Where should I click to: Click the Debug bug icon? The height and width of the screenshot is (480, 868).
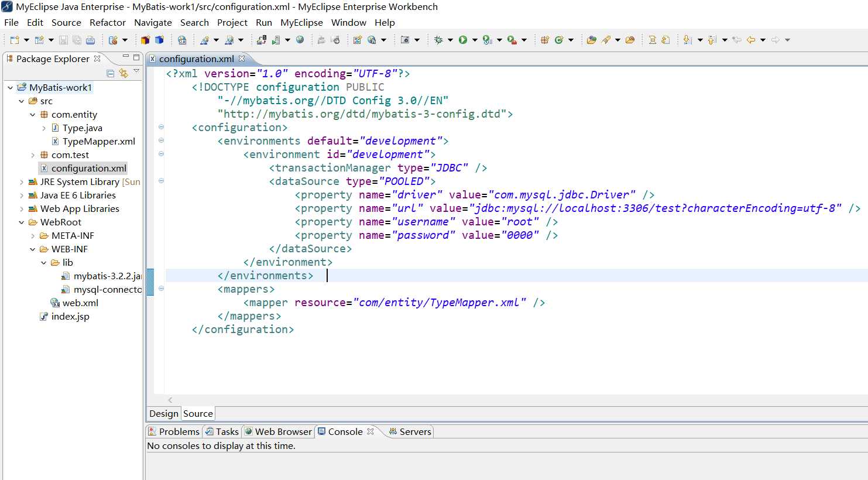pyautogui.click(x=438, y=40)
